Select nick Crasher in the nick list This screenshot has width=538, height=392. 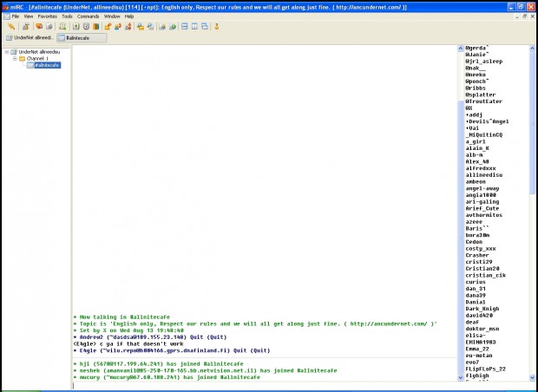coord(477,255)
